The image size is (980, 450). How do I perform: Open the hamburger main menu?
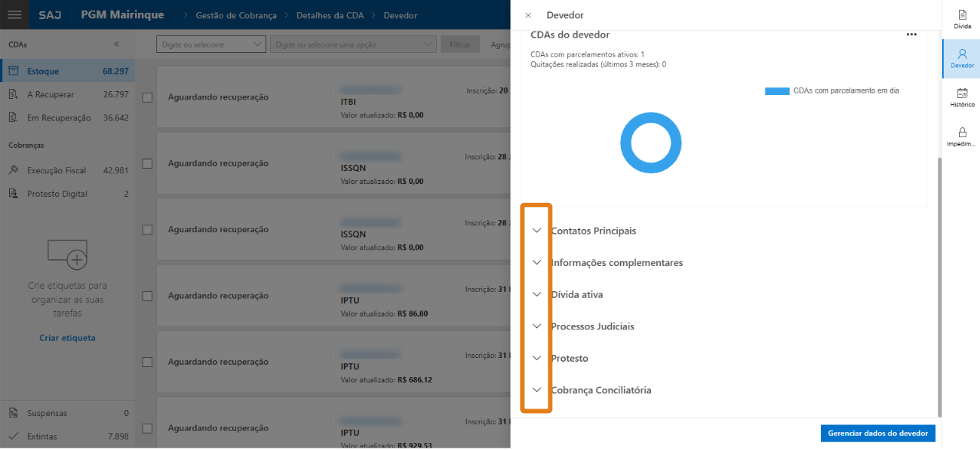[15, 15]
